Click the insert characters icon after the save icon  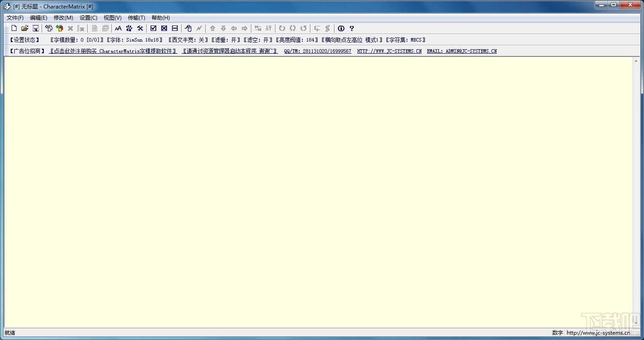pyautogui.click(x=49, y=28)
